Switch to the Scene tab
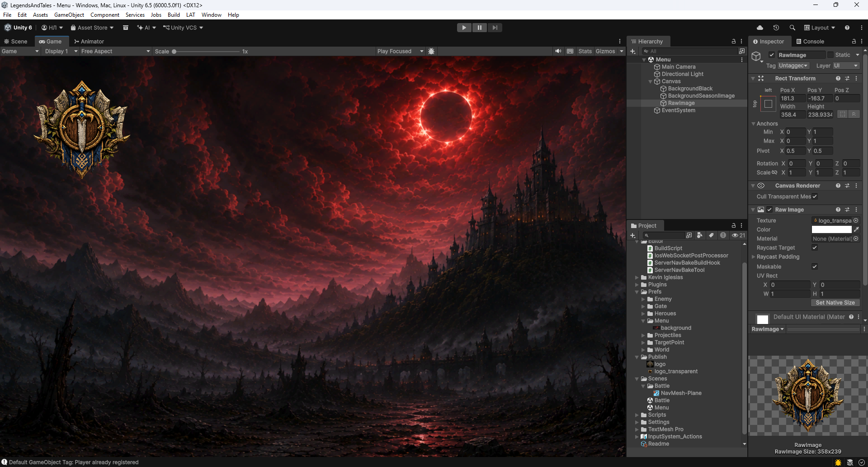Image resolution: width=868 pixels, height=467 pixels. point(16,41)
